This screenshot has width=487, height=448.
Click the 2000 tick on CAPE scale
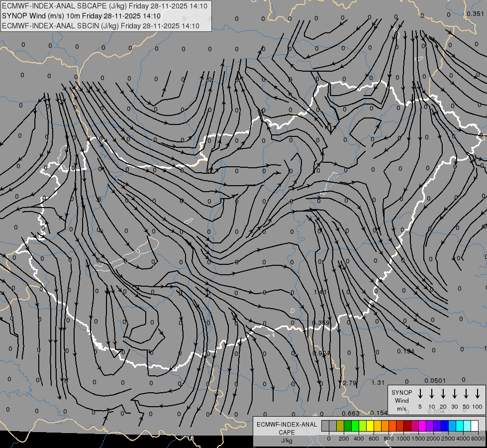coord(433,439)
